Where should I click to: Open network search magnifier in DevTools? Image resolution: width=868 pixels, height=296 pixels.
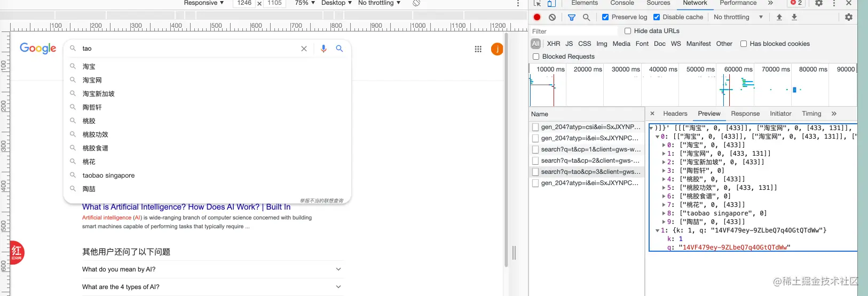[586, 17]
